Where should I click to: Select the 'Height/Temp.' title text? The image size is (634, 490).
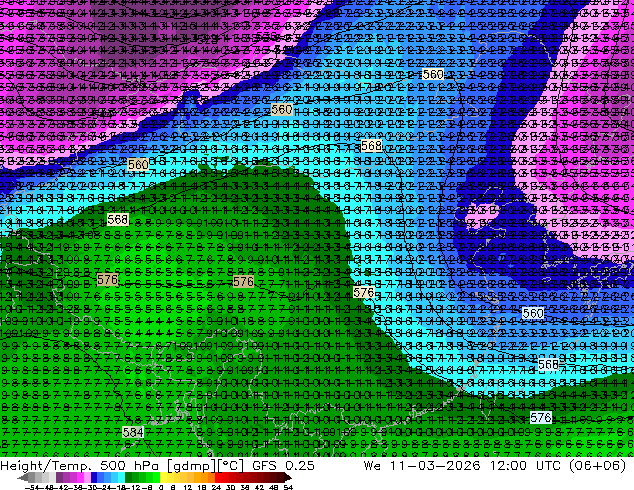click(44, 465)
